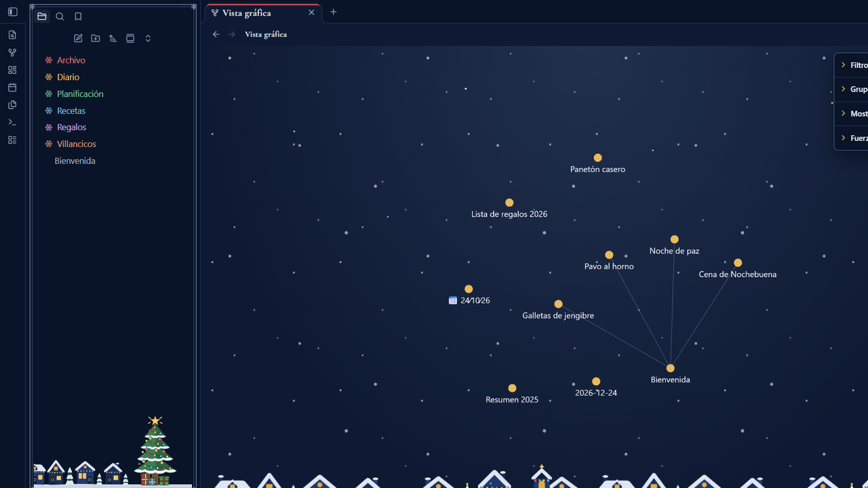Click the auto-reveal current file icon
Viewport: 868px width, 488px height.
[x=130, y=39]
